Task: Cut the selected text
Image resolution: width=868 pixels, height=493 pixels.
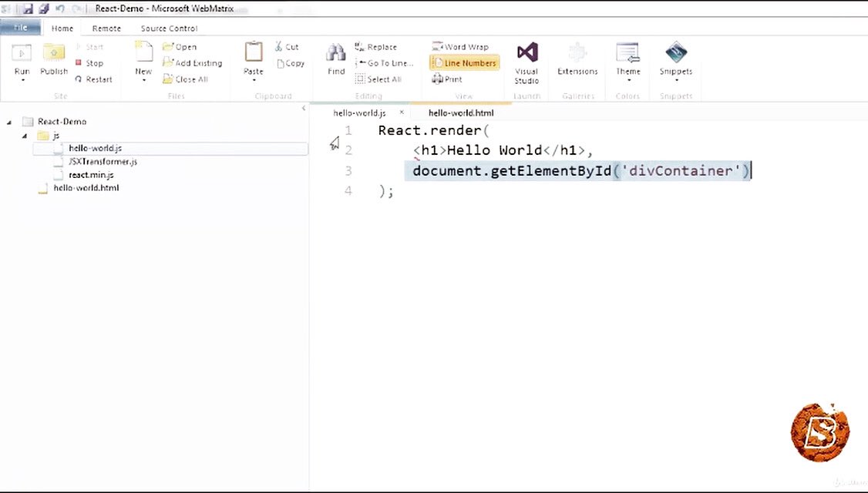Action: (287, 47)
